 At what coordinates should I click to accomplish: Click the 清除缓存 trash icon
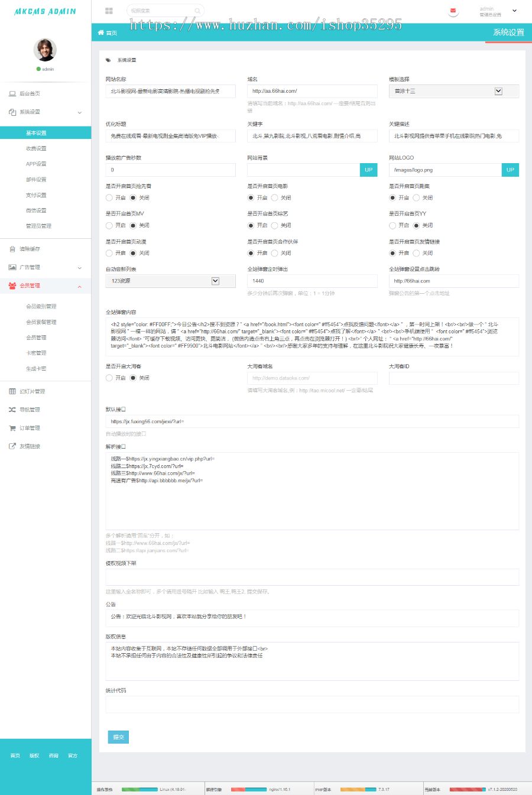[12, 249]
